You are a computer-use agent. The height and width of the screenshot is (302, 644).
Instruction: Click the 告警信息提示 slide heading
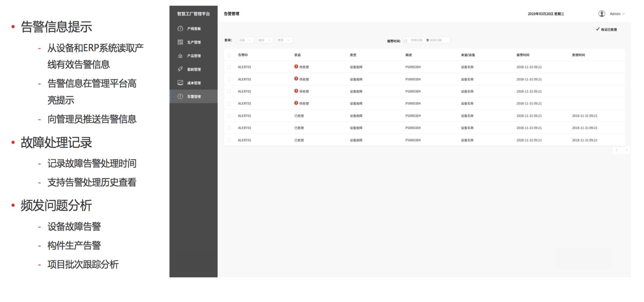pos(56,27)
